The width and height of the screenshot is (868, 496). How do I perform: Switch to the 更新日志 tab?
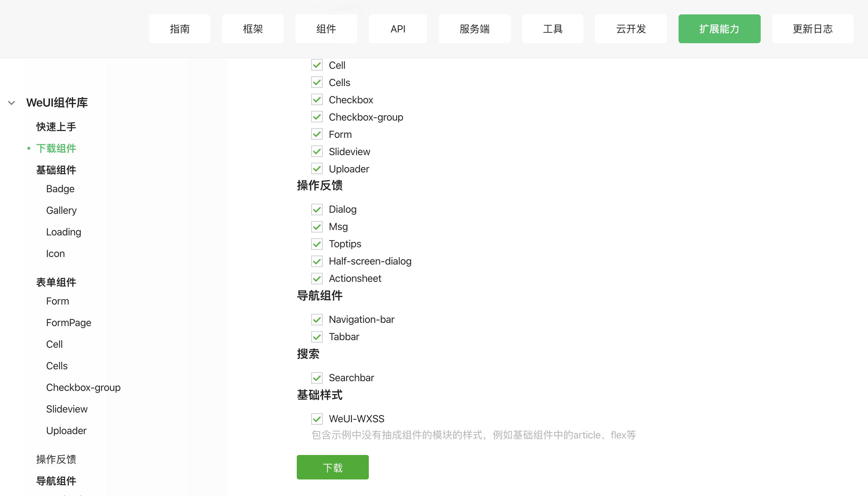(813, 28)
